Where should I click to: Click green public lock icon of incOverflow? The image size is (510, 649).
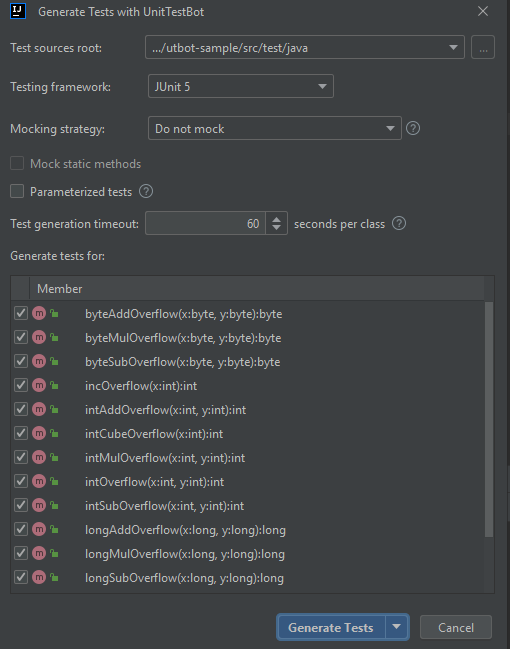click(x=54, y=385)
